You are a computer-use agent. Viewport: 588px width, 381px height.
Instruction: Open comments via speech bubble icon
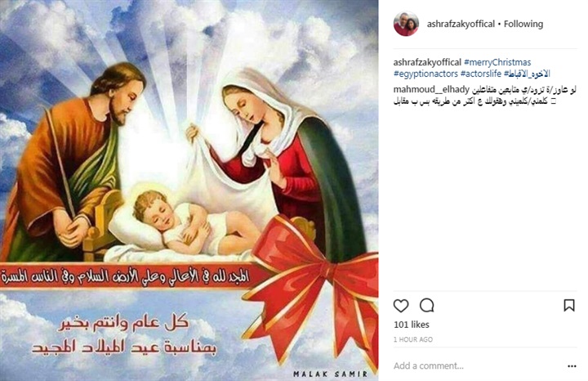click(427, 306)
